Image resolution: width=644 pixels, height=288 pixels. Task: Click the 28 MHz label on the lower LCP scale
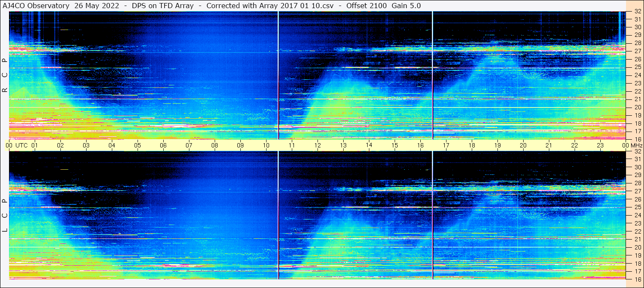637,183
